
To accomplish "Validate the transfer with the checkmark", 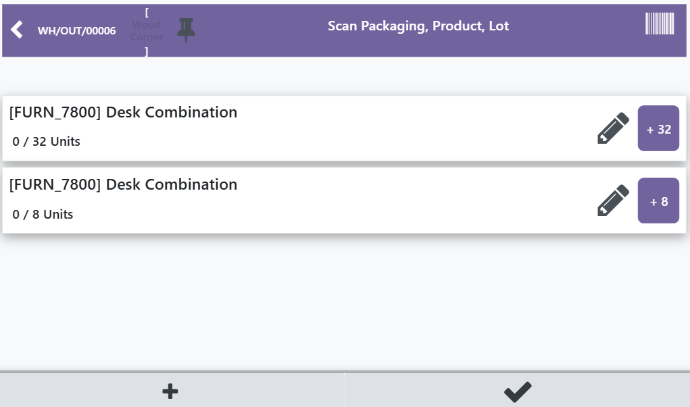I will point(517,390).
